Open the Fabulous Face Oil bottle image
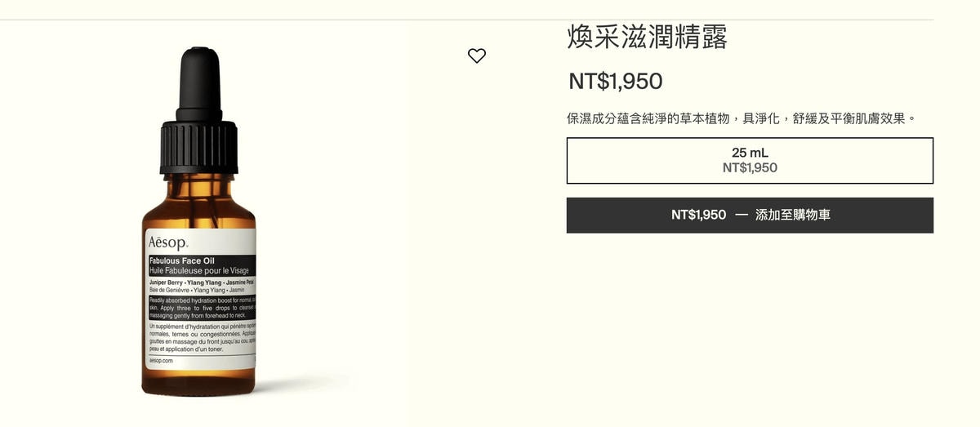Image resolution: width=980 pixels, height=427 pixels. (198, 220)
